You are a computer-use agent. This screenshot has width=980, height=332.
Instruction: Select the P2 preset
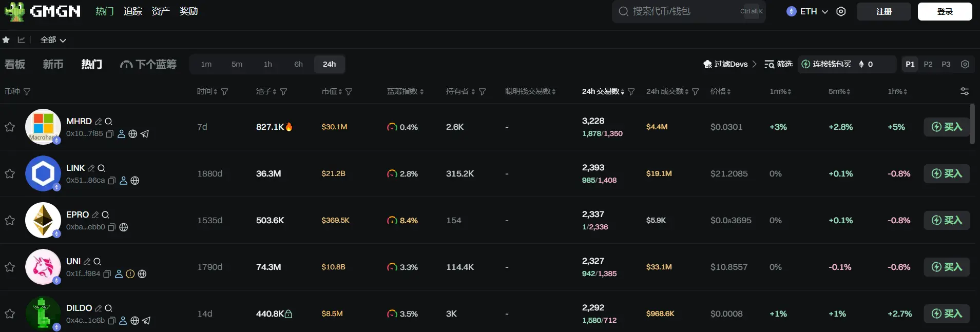pyautogui.click(x=928, y=64)
